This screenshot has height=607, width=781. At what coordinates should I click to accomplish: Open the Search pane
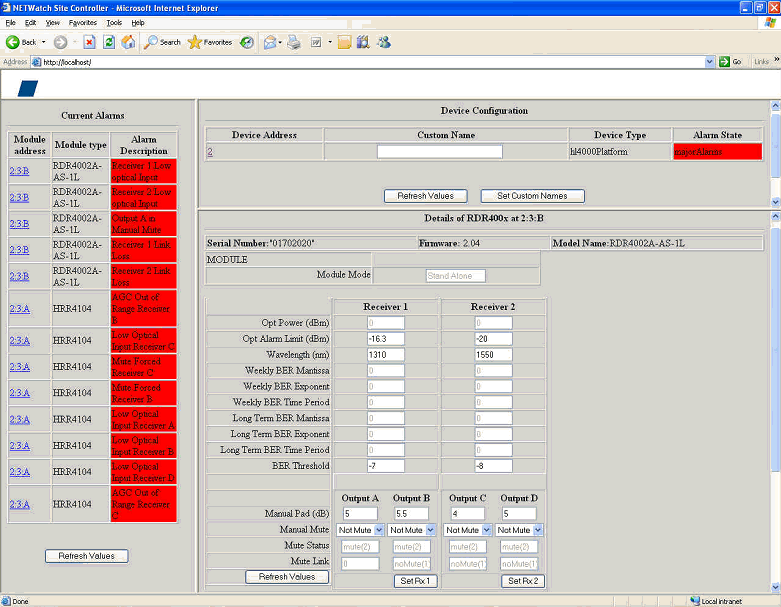(x=163, y=42)
